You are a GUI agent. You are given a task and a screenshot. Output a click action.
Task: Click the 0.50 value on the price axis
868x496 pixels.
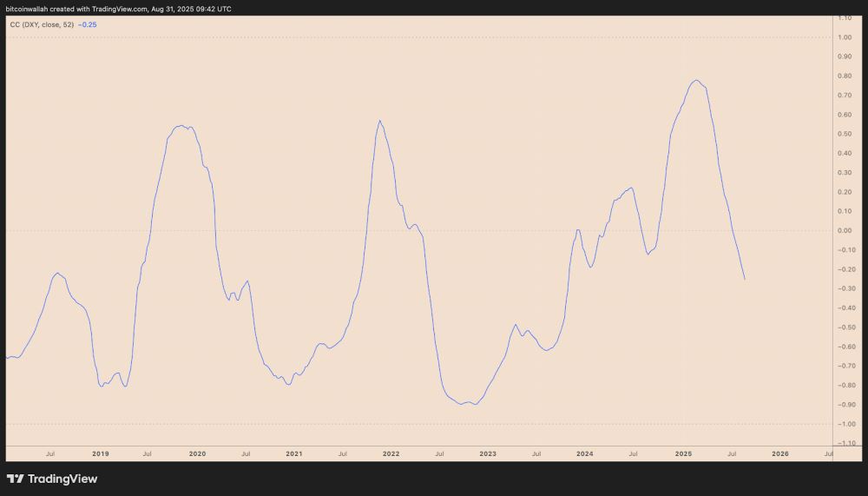coord(845,134)
